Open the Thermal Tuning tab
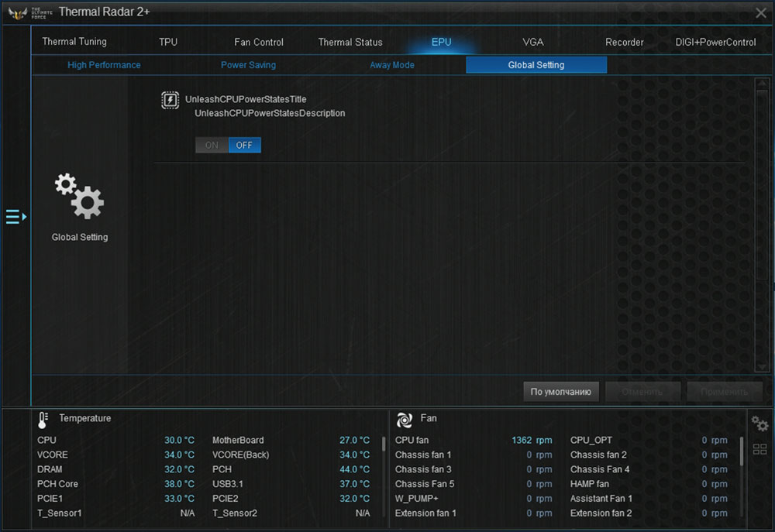775x532 pixels. tap(74, 42)
